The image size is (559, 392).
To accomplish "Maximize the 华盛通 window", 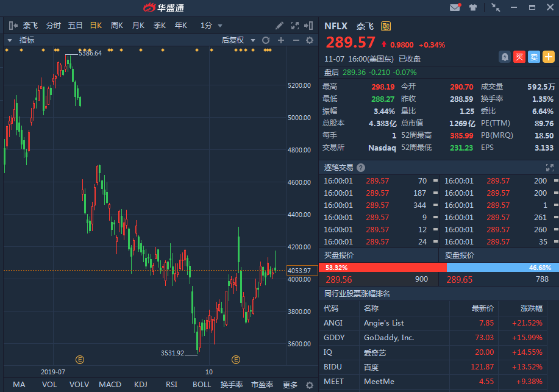I will click(x=532, y=7).
